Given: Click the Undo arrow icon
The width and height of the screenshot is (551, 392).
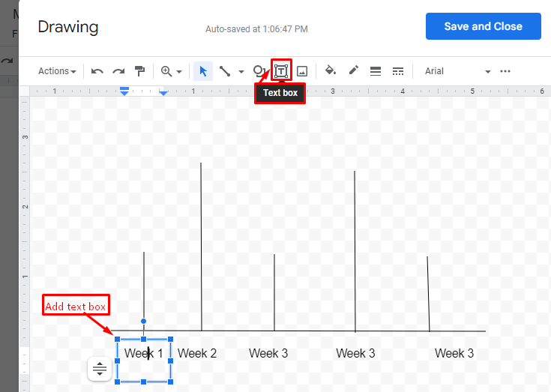Looking at the screenshot, I should (x=97, y=71).
